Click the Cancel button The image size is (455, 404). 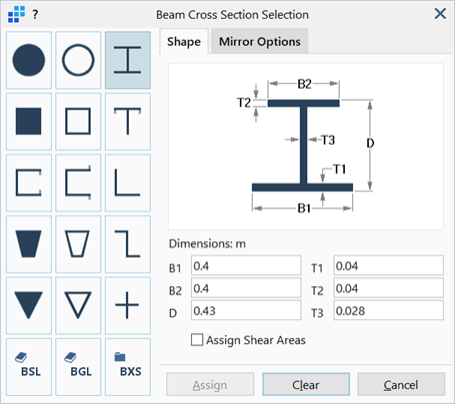click(x=401, y=385)
